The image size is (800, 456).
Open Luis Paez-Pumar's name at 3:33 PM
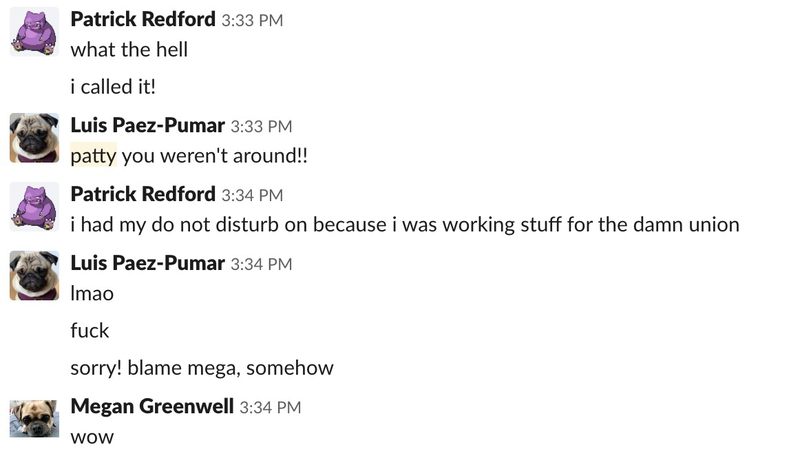click(147, 125)
